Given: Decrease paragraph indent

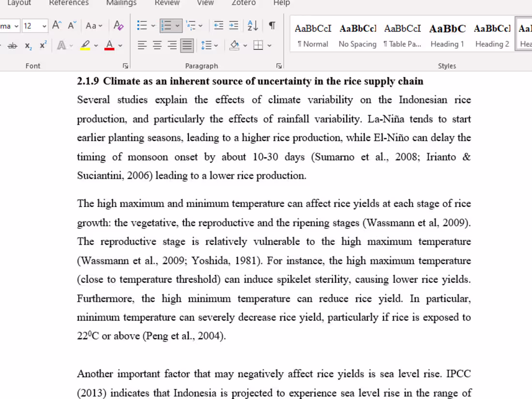Looking at the screenshot, I should tap(219, 26).
